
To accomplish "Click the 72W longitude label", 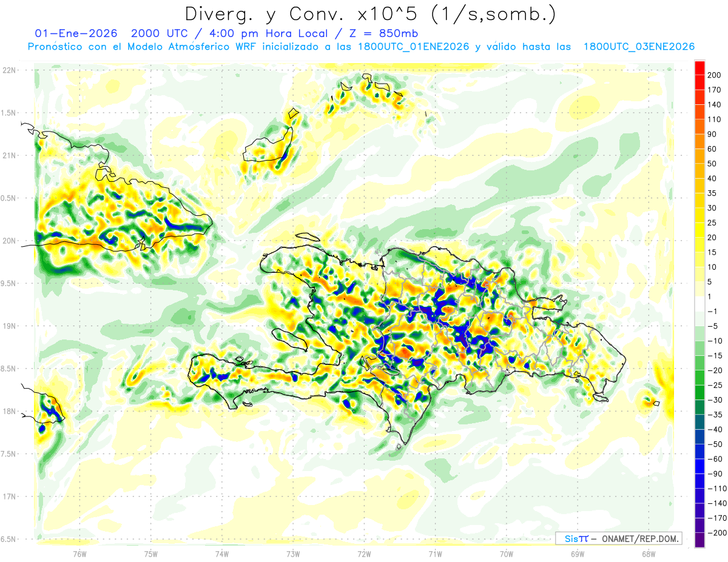I will 364,553.
